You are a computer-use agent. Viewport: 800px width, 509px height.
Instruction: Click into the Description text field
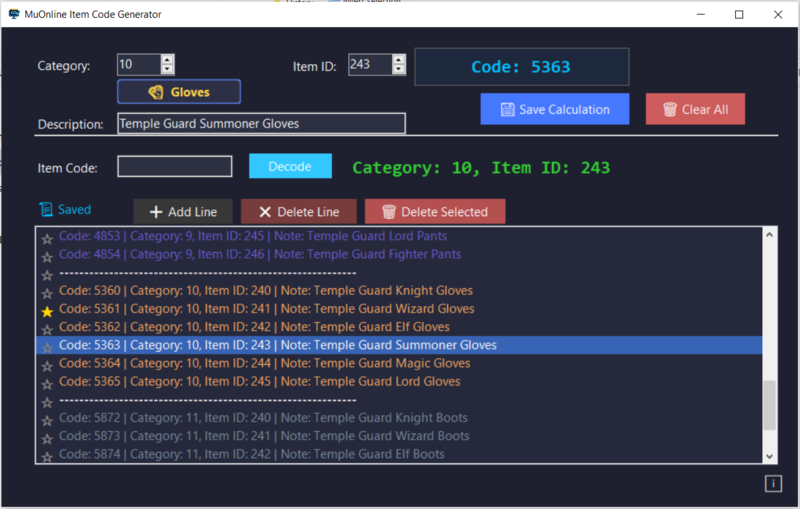(261, 123)
